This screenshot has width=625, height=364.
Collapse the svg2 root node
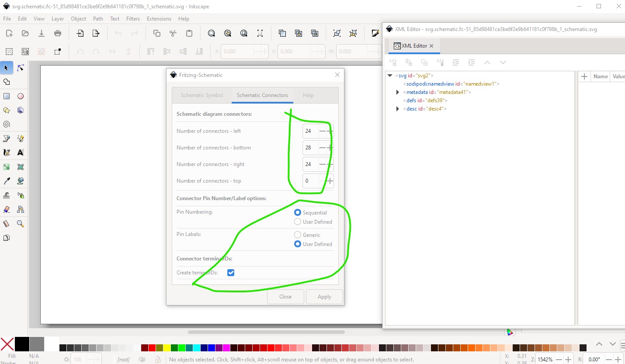point(390,76)
